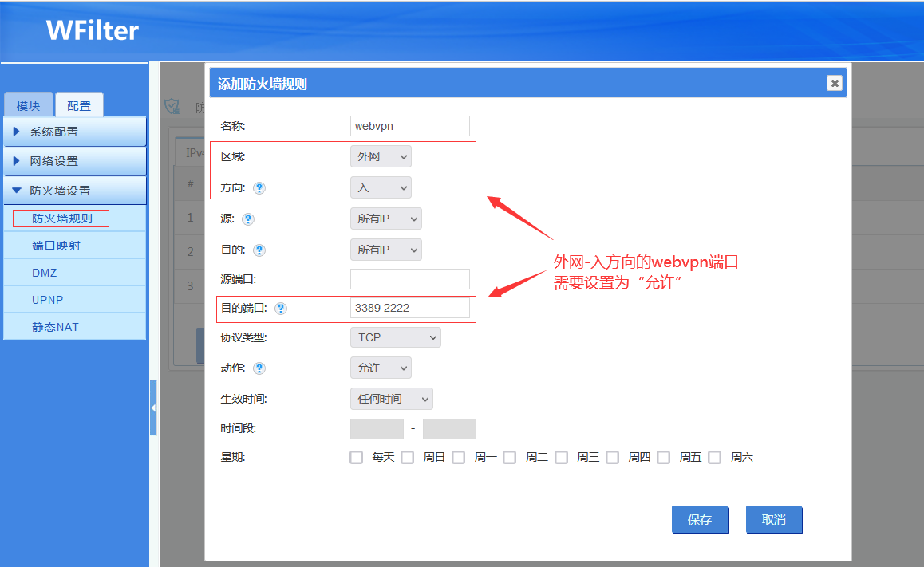Image resolution: width=924 pixels, height=567 pixels.
Task: Click the 源端口 input field
Action: pos(409,279)
